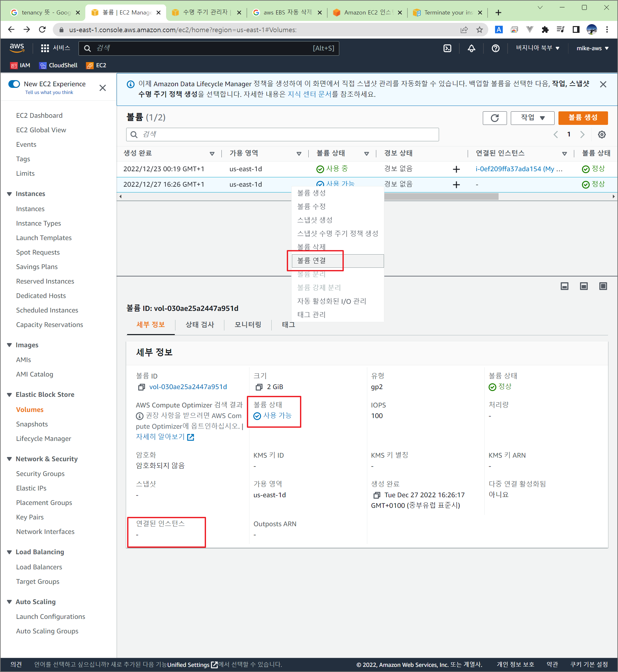This screenshot has width=618, height=672.
Task: Open table preferences gear icon
Action: point(602,135)
